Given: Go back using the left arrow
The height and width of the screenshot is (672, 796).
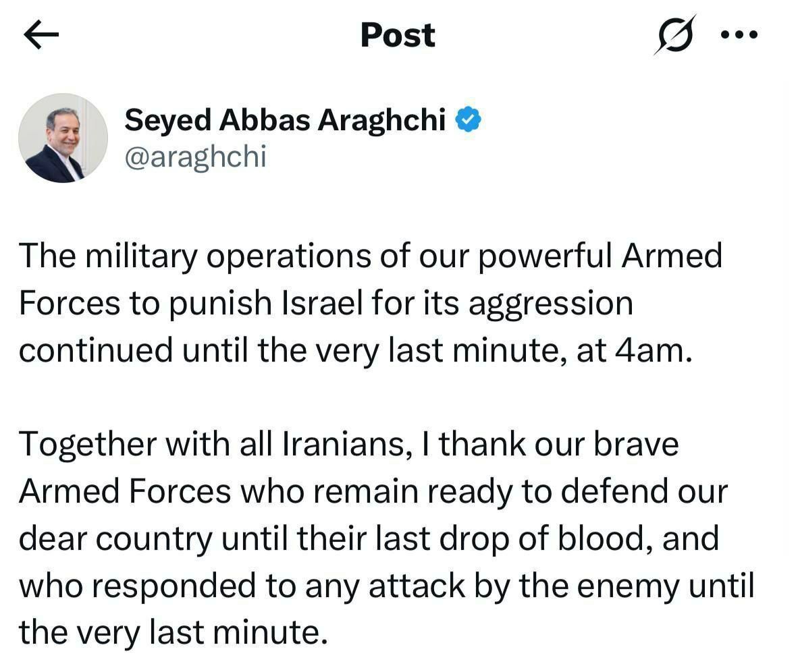Looking at the screenshot, I should tap(41, 36).
